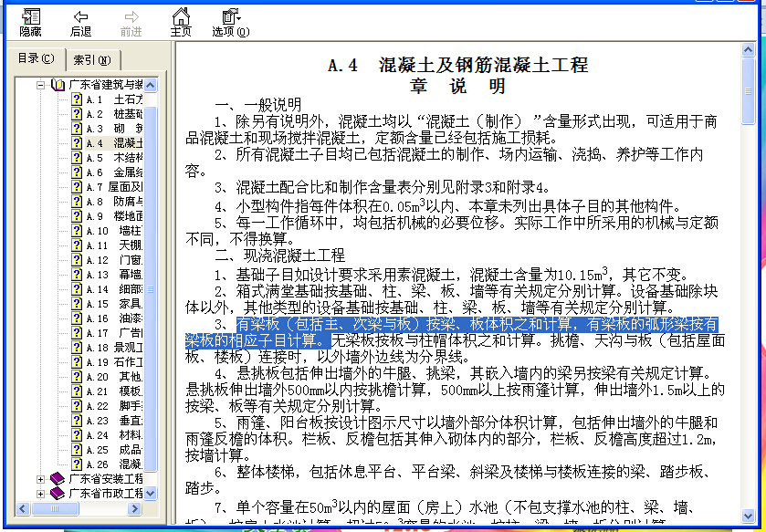Click the topic icon for A.10 墙柱

76,231
